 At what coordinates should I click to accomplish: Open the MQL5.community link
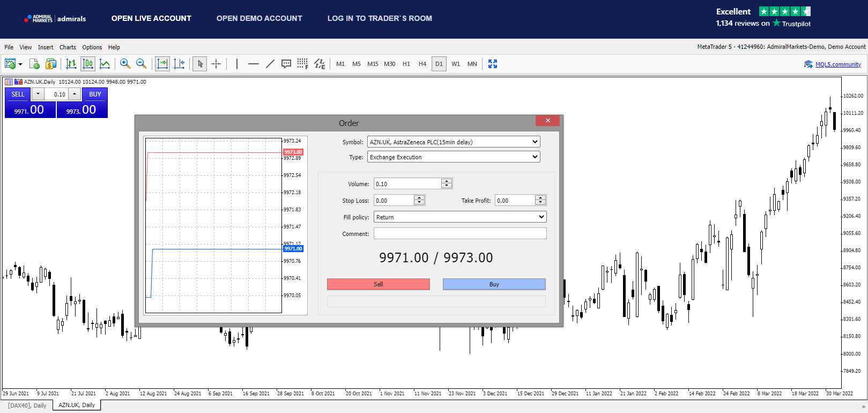(839, 64)
